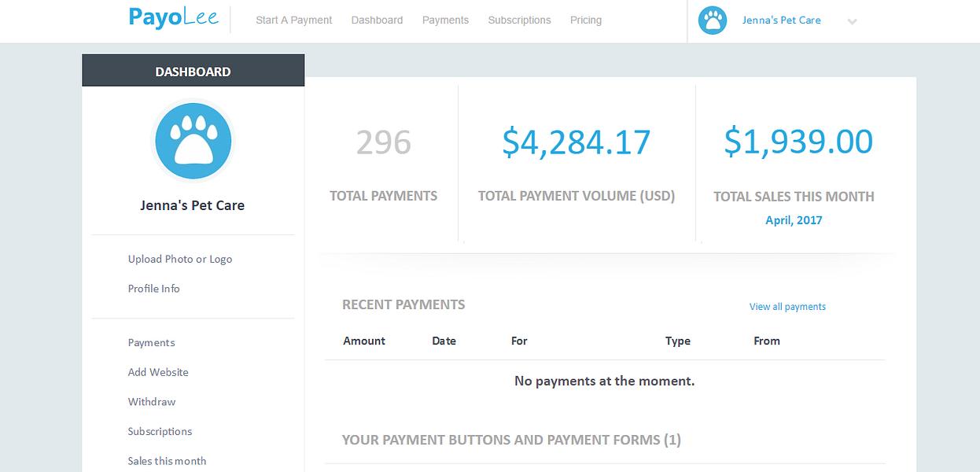Open Subscriptions in top navigation
980x472 pixels.
coord(519,20)
